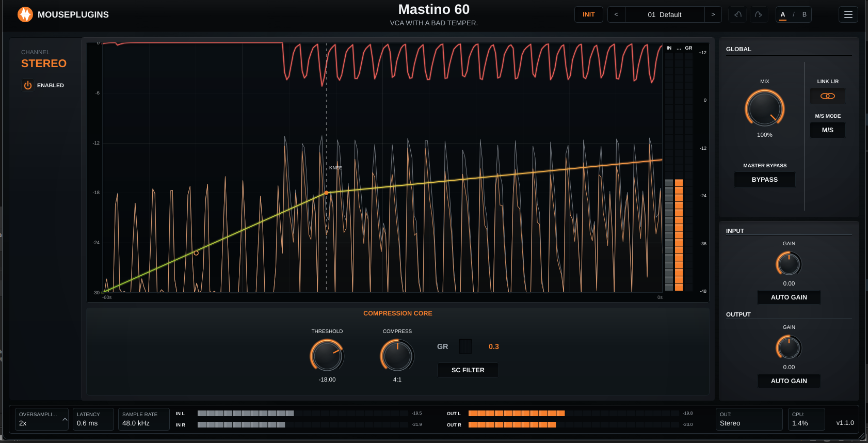Click the Compression Core heading

(398, 313)
